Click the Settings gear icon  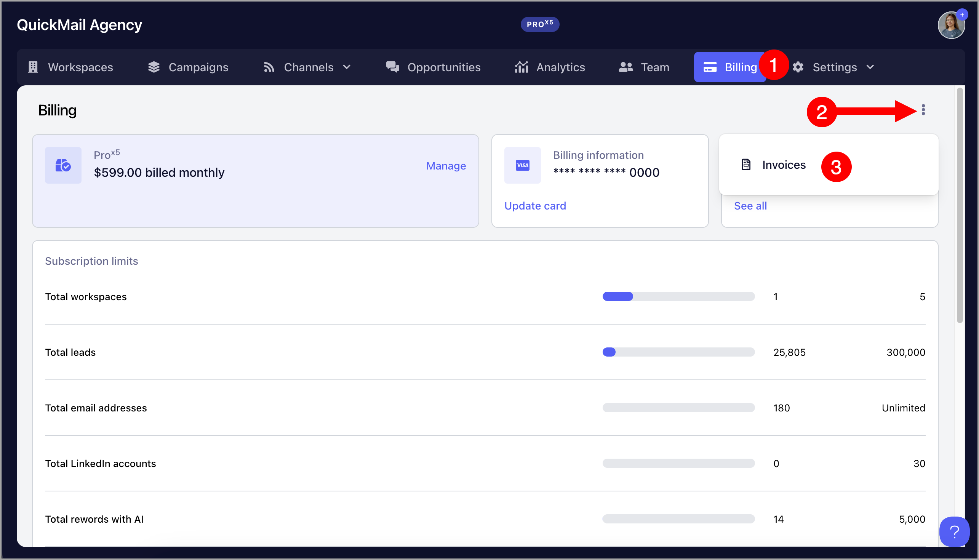click(798, 67)
